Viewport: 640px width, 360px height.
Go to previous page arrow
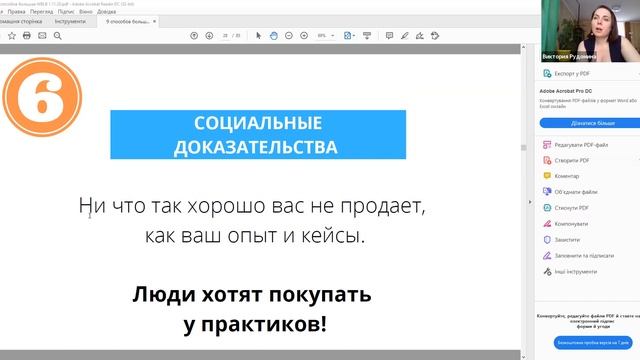pyautogui.click(x=194, y=36)
